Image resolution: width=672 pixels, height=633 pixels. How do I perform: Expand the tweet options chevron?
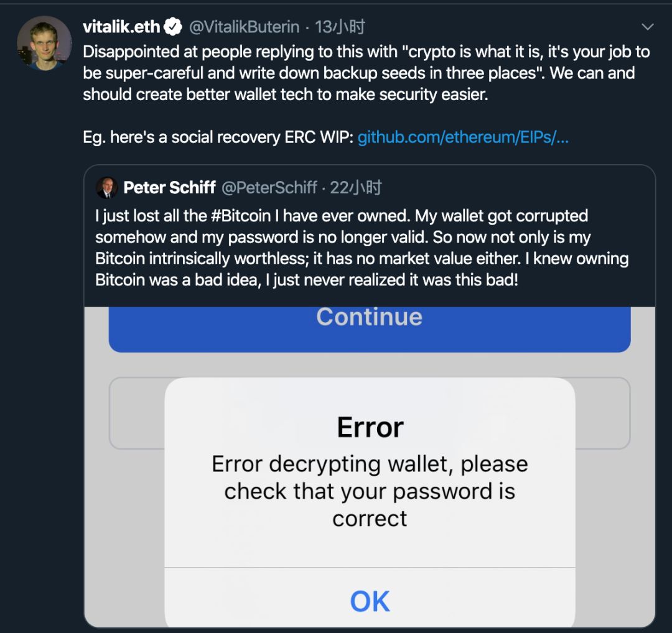[x=647, y=27]
